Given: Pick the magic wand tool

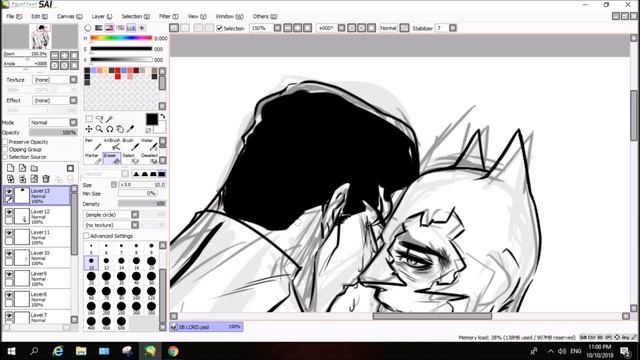Looking at the screenshot, I should point(109,119).
